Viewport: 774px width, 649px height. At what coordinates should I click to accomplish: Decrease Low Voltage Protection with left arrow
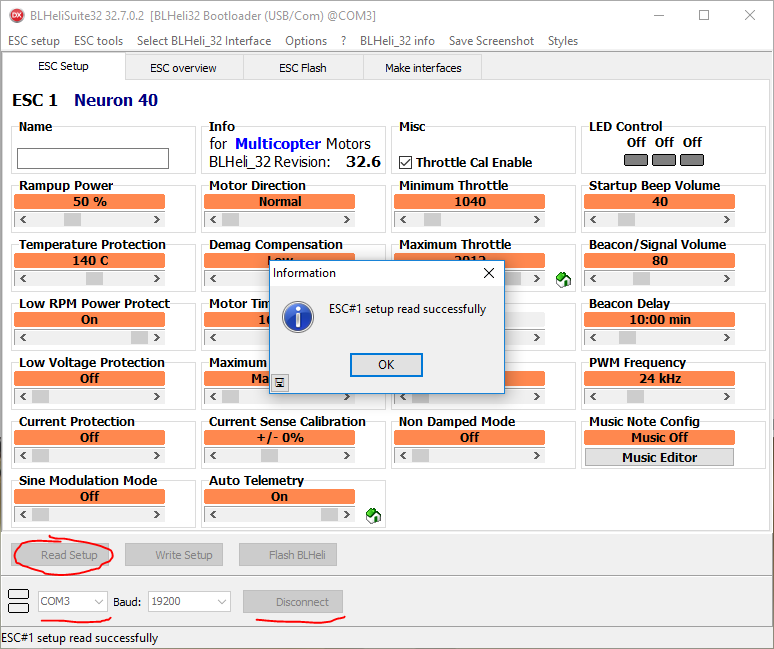tap(23, 396)
